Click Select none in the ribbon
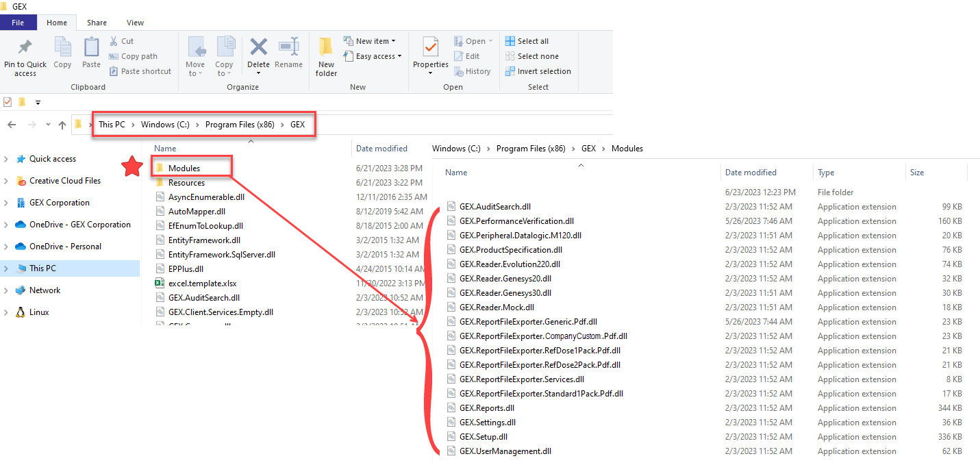Image resolution: width=980 pixels, height=465 pixels. click(531, 56)
